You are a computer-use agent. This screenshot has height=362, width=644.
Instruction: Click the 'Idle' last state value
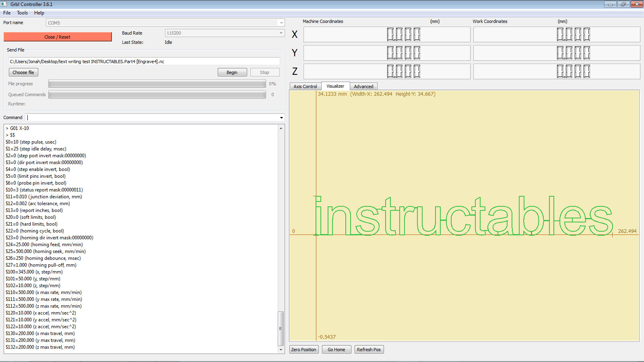168,42
